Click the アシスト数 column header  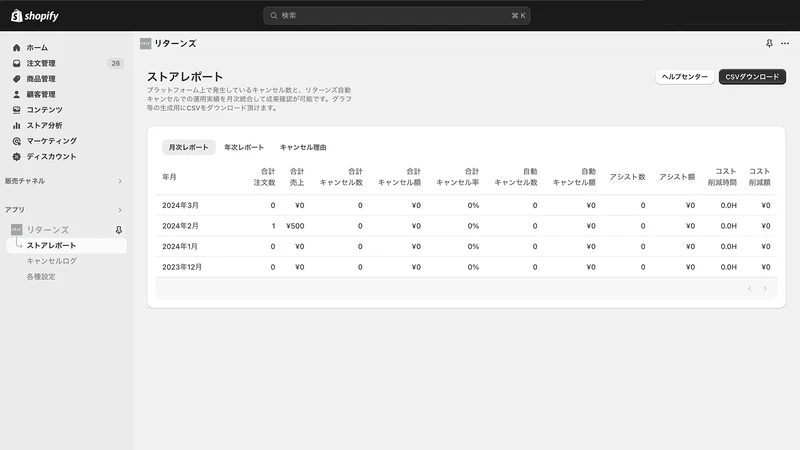[x=628, y=177]
